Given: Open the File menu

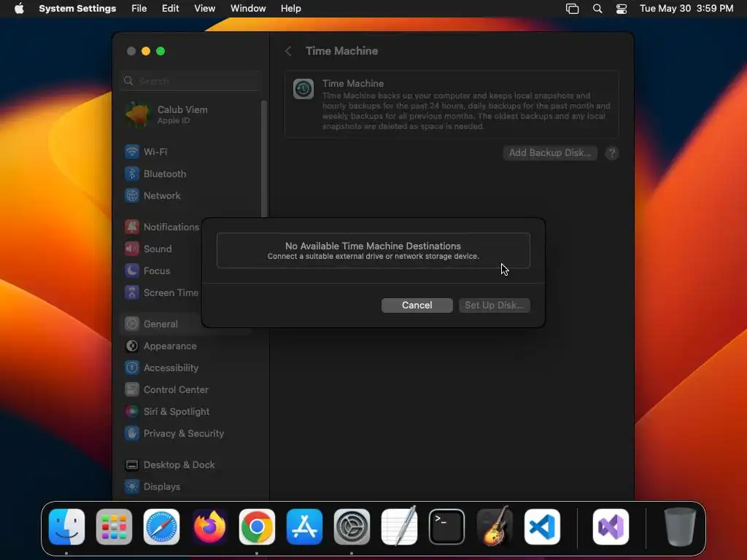Looking at the screenshot, I should [x=139, y=9].
